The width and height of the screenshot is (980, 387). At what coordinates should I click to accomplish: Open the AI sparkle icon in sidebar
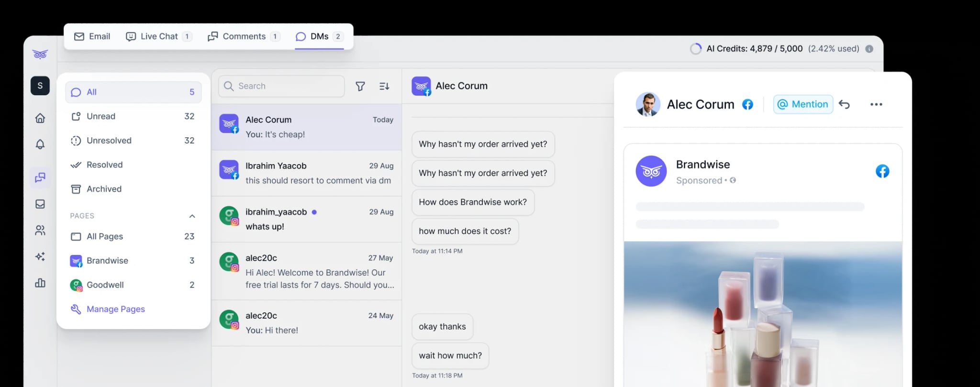(40, 256)
